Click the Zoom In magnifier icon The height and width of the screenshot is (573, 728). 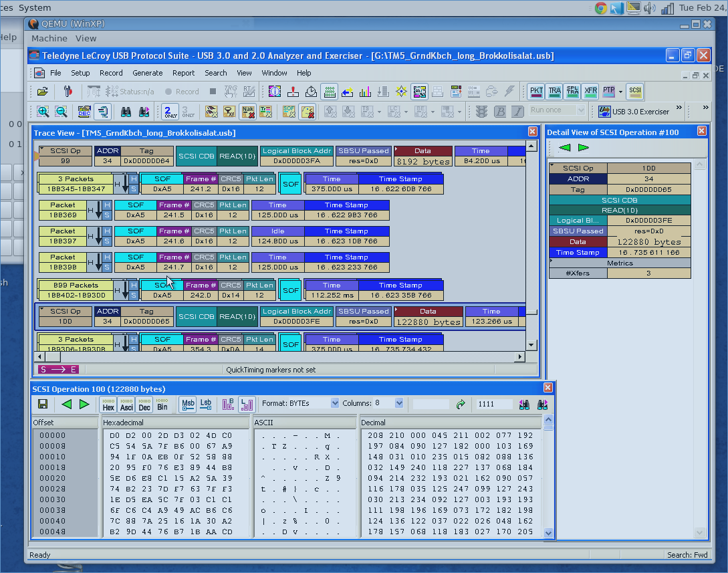point(43,112)
